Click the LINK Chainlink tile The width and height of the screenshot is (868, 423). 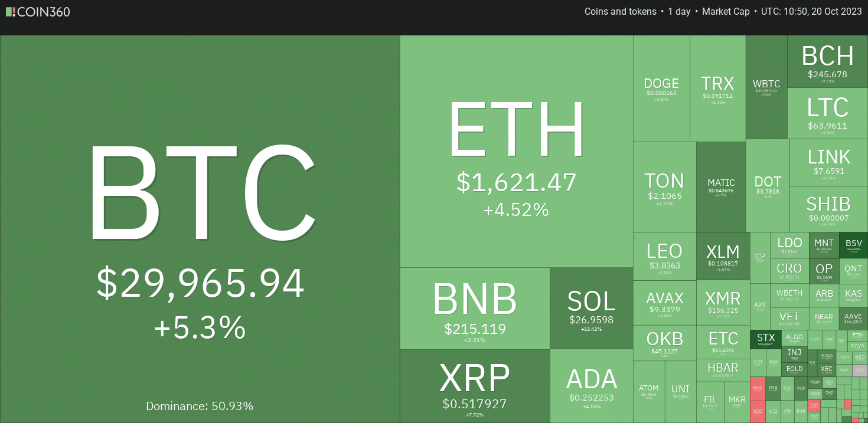pyautogui.click(x=828, y=163)
